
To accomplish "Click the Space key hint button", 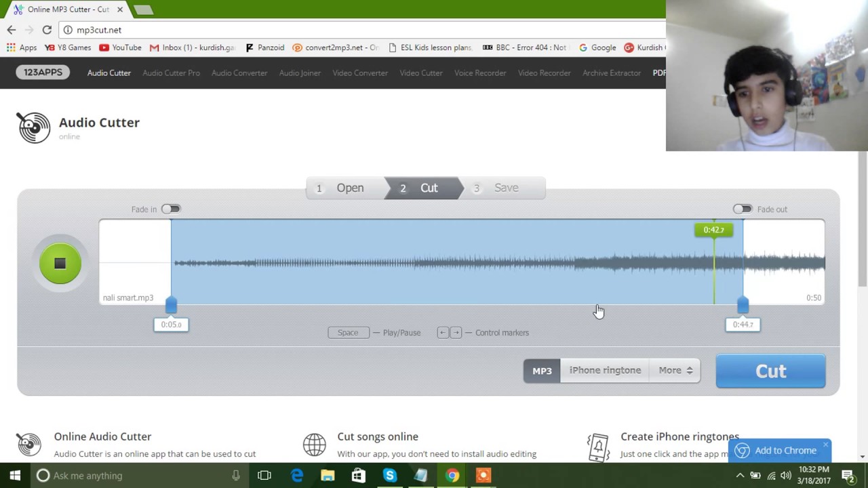I will pos(348,333).
